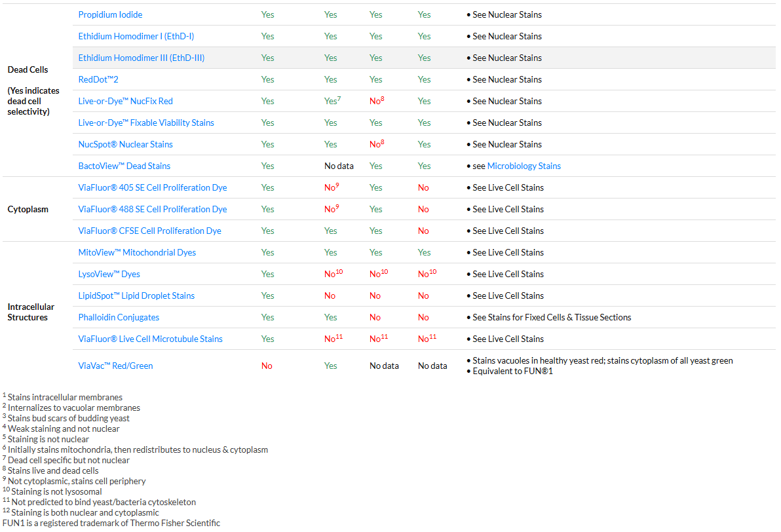Viewport: 781px width, 532px height.
Task: Click footnote 'Internalizes to vacuolar membranes'
Action: pyautogui.click(x=74, y=408)
